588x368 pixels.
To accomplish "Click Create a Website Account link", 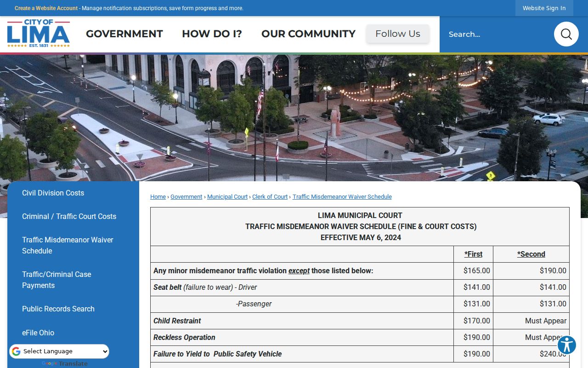I will pos(46,8).
